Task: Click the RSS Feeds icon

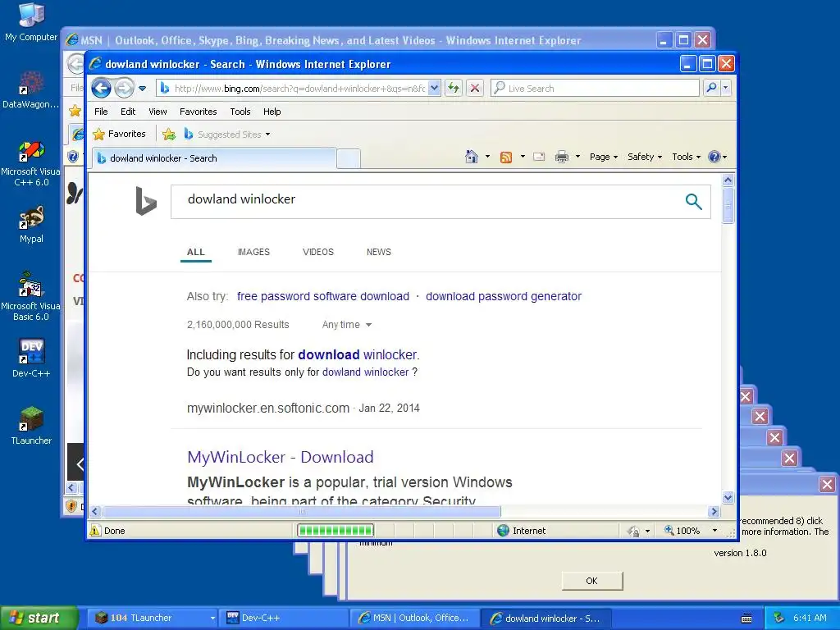Action: [505, 157]
